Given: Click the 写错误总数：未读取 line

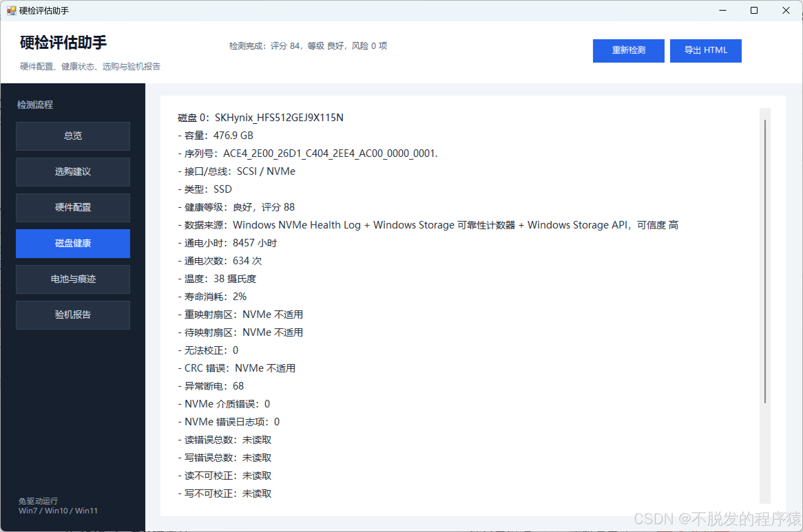Looking at the screenshot, I should point(225,458).
